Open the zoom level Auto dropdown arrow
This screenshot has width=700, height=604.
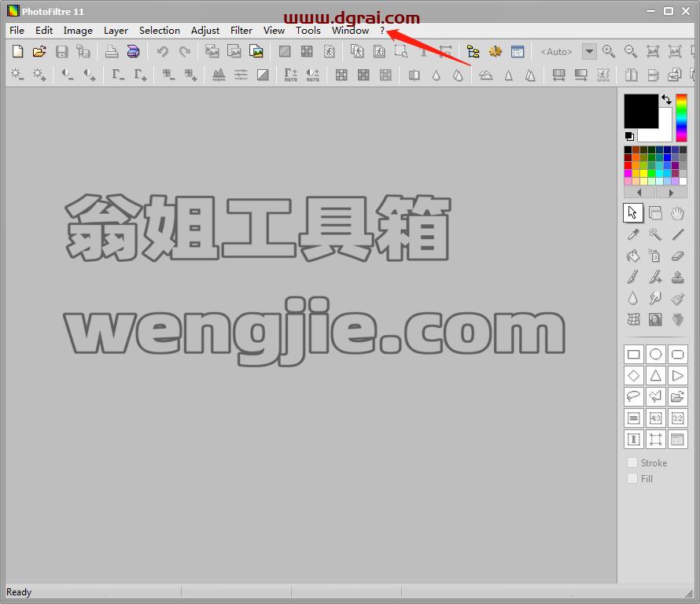tap(589, 51)
